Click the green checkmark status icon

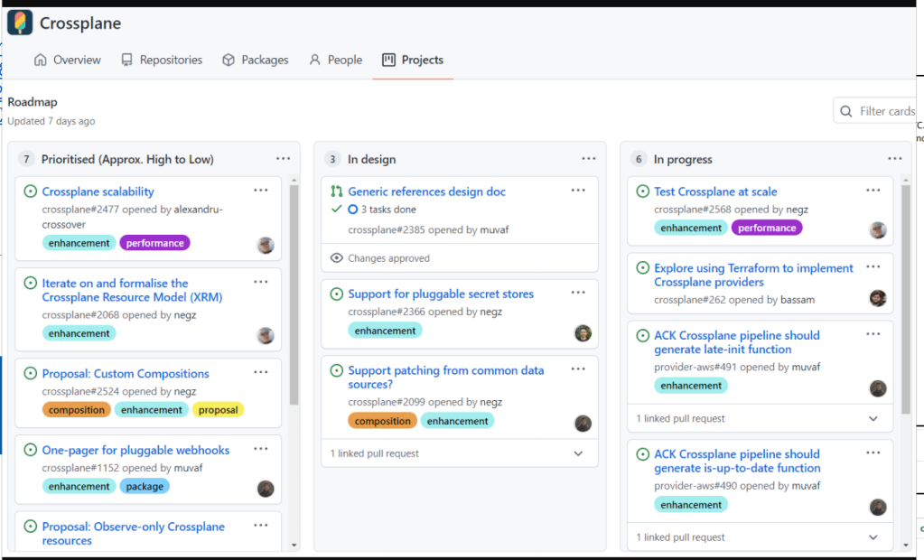tap(337, 209)
